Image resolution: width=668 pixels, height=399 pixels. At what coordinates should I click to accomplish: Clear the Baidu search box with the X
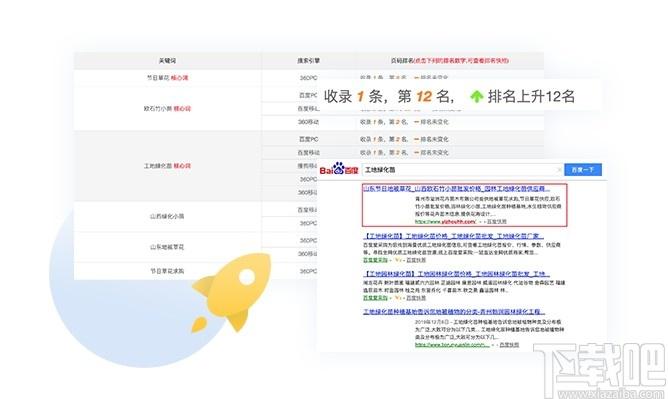[x=559, y=170]
